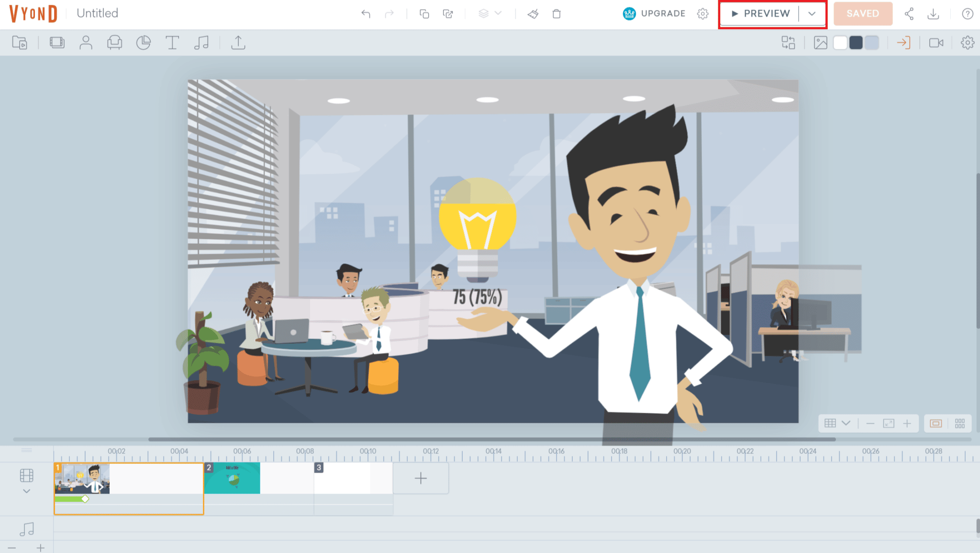Open the Chart tool
The image size is (980, 553).
(x=144, y=43)
